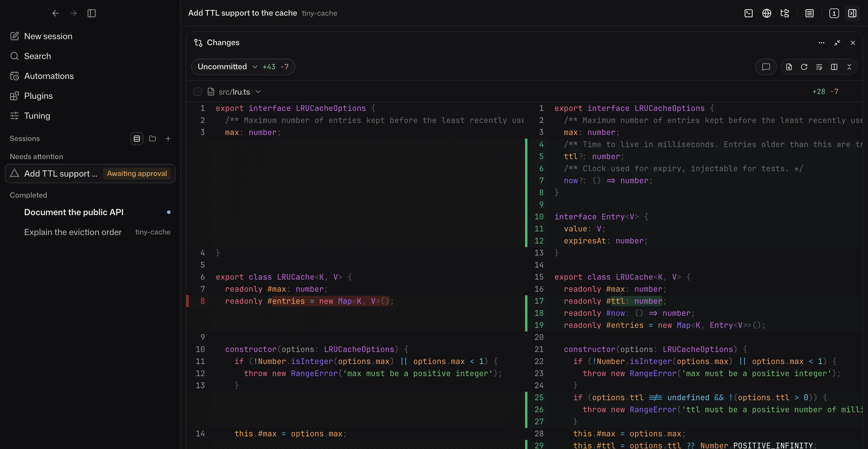Screen dimensions: 868x449
Task: Open the Changes panel more options menu
Action: [822, 43]
